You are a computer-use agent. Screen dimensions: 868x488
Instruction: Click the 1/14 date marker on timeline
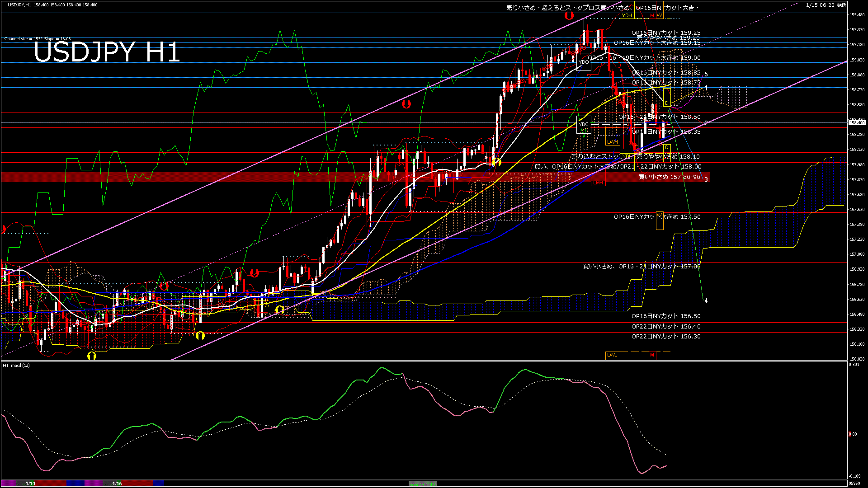coord(30,483)
